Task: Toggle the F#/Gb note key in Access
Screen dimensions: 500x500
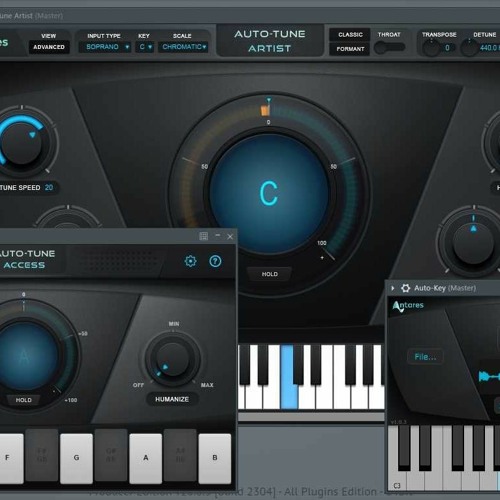Action: pos(42,455)
